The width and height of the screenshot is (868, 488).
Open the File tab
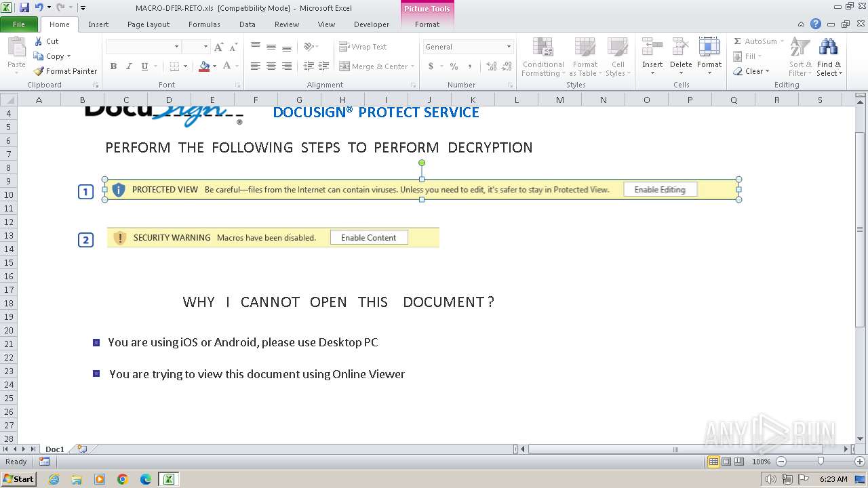click(x=19, y=24)
